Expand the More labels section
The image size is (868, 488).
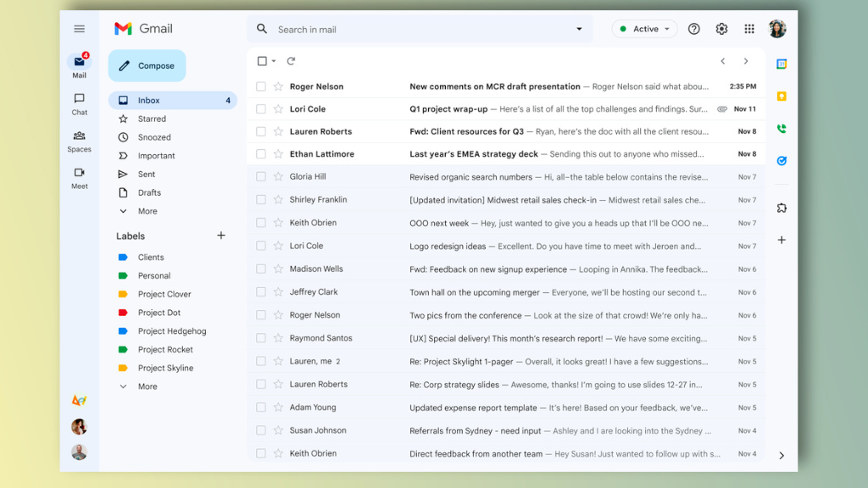click(145, 385)
